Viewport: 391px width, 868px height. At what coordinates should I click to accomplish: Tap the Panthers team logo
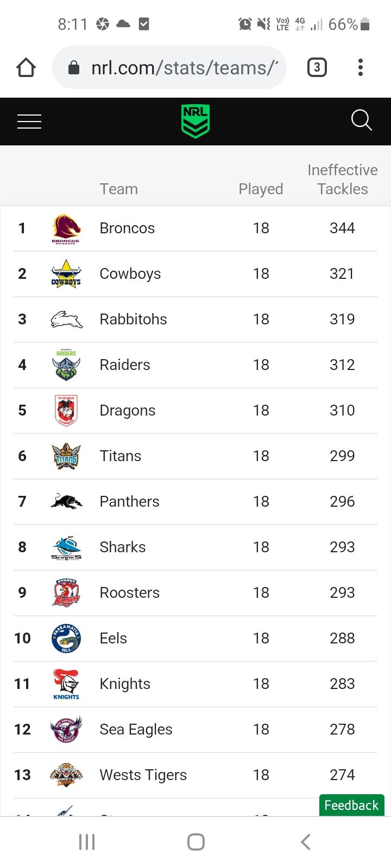66,501
